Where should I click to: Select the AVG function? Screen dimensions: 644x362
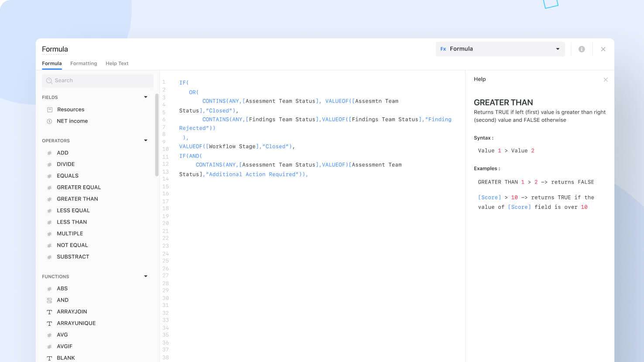(x=62, y=335)
